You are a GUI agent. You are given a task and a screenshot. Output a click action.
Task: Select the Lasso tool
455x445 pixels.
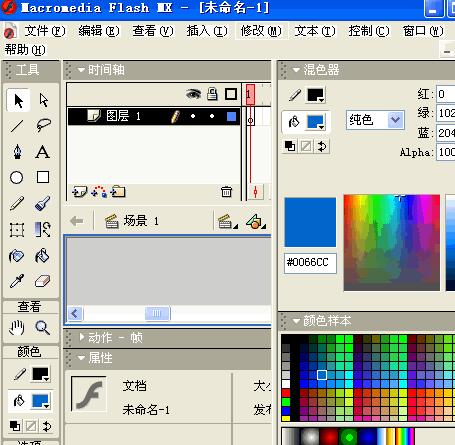pos(43,126)
